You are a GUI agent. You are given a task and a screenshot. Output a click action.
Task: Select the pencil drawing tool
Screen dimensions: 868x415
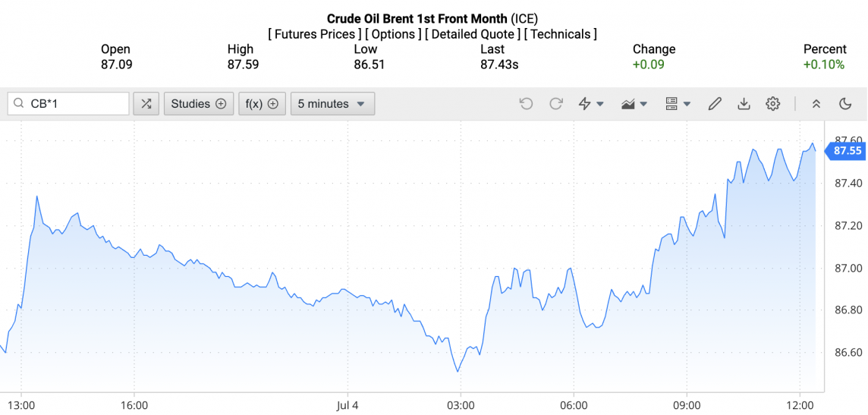point(714,104)
